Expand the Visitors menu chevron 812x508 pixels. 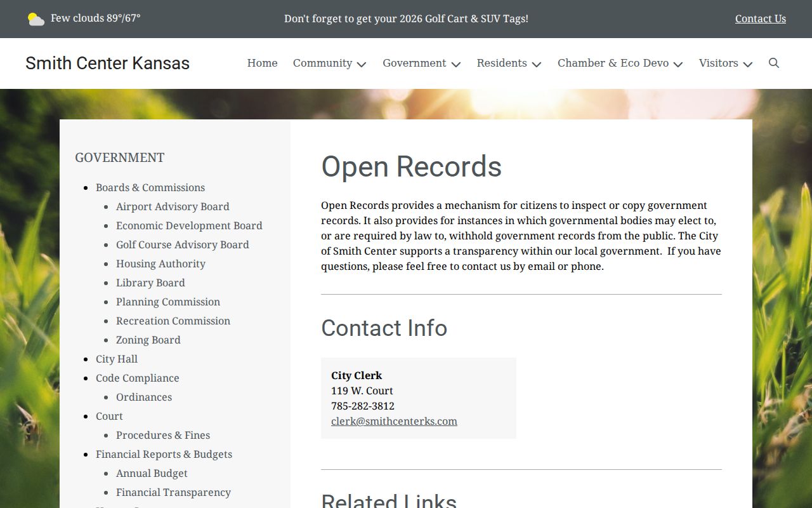[x=747, y=64]
